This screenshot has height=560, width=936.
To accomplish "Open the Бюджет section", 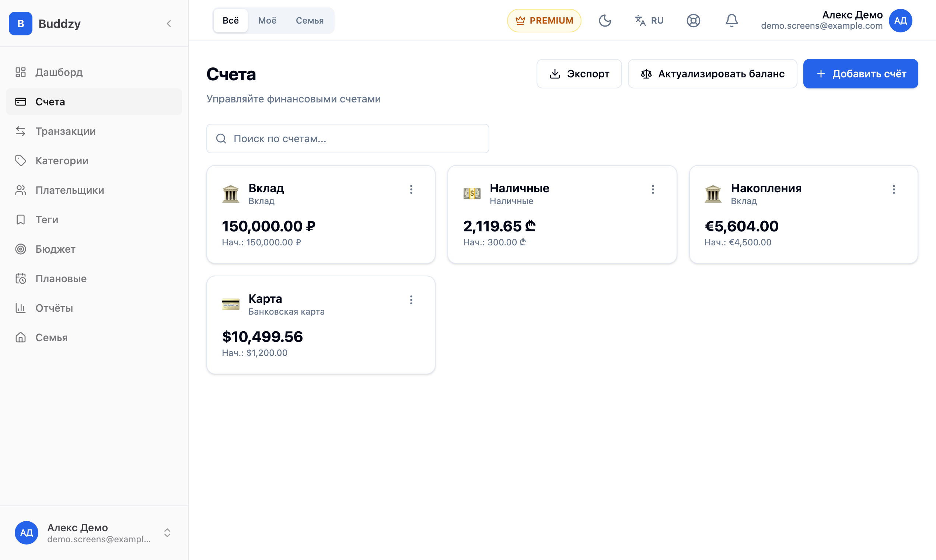I will coord(94,249).
